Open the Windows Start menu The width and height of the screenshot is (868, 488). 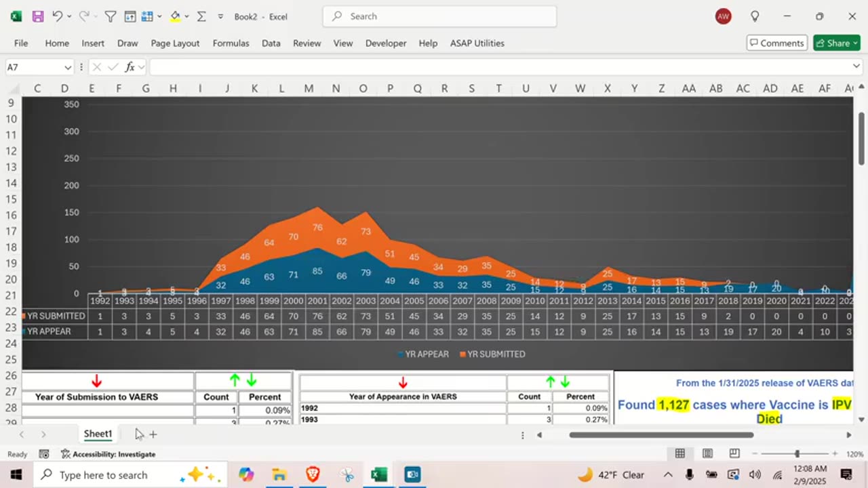pyautogui.click(x=16, y=474)
